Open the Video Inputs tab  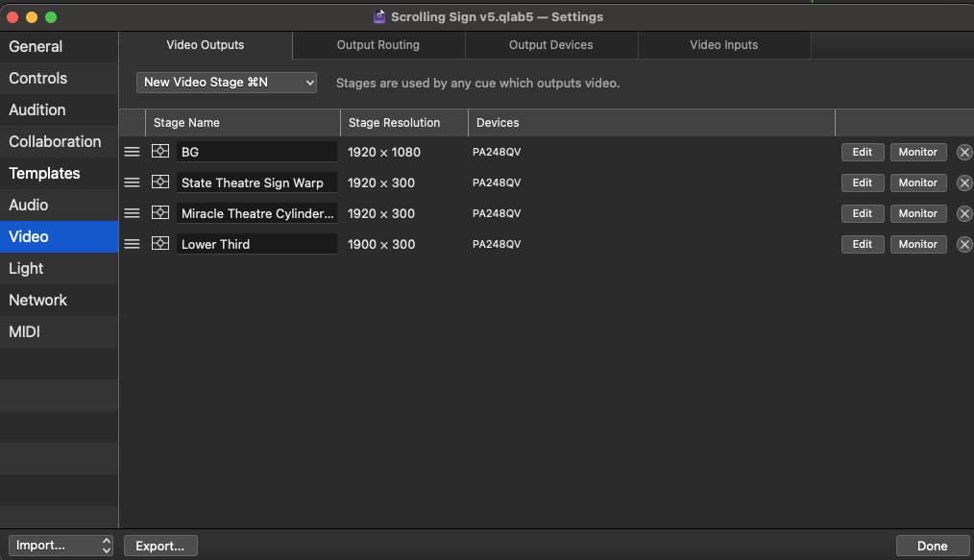(x=723, y=45)
